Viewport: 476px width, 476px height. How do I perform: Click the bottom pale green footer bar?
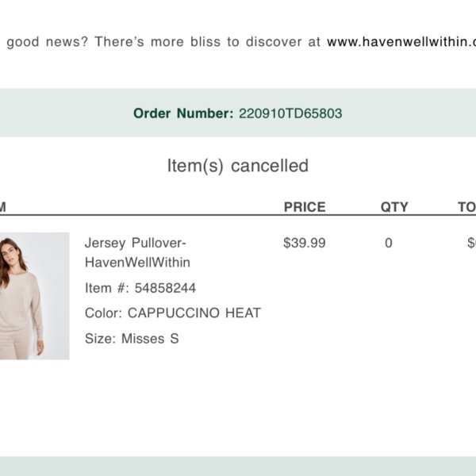(x=238, y=466)
